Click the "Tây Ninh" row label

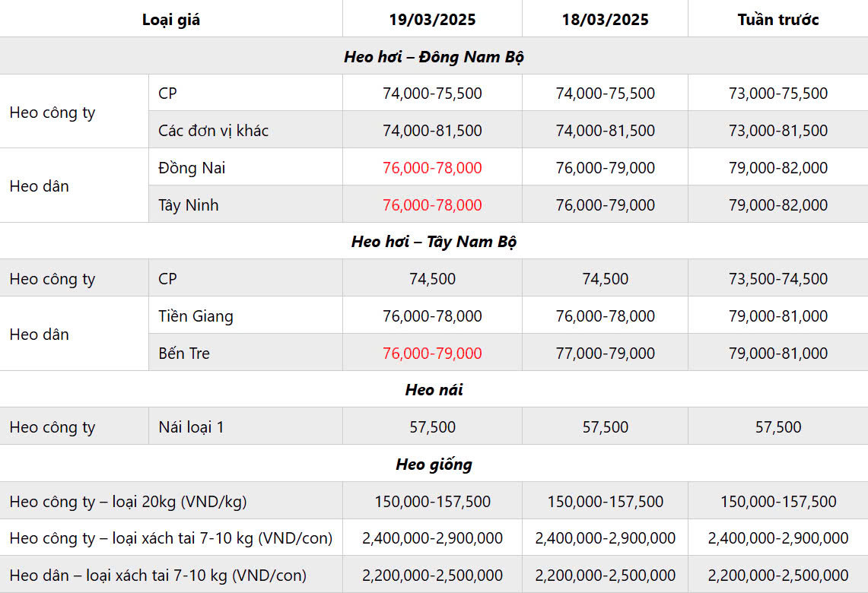pos(189,205)
